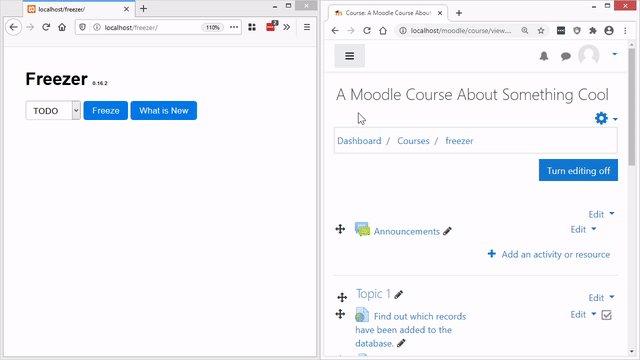Bookmark the Moodle page with star icon
Viewport: 640px width, 360px height.
point(541,31)
